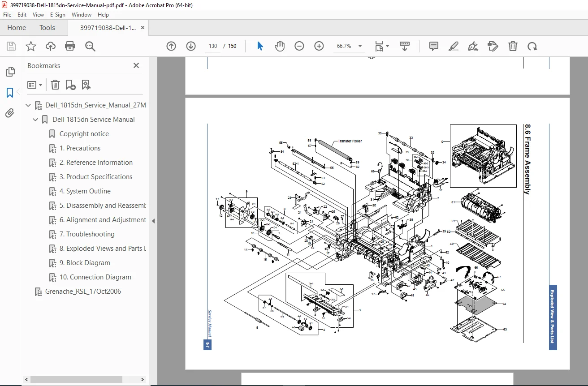The width and height of the screenshot is (588, 386).
Task: Click the Bookmarks panel title
Action: 43,65
